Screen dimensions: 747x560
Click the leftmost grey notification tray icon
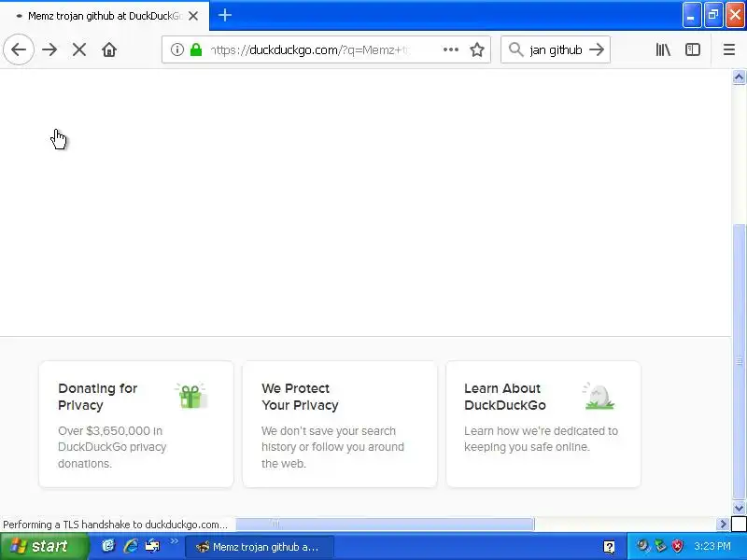(643, 546)
